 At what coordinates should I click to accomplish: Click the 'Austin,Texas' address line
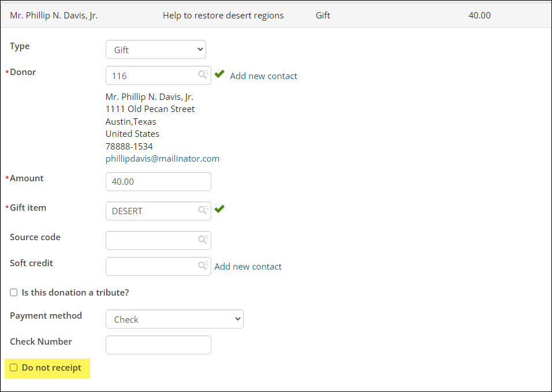tap(130, 122)
